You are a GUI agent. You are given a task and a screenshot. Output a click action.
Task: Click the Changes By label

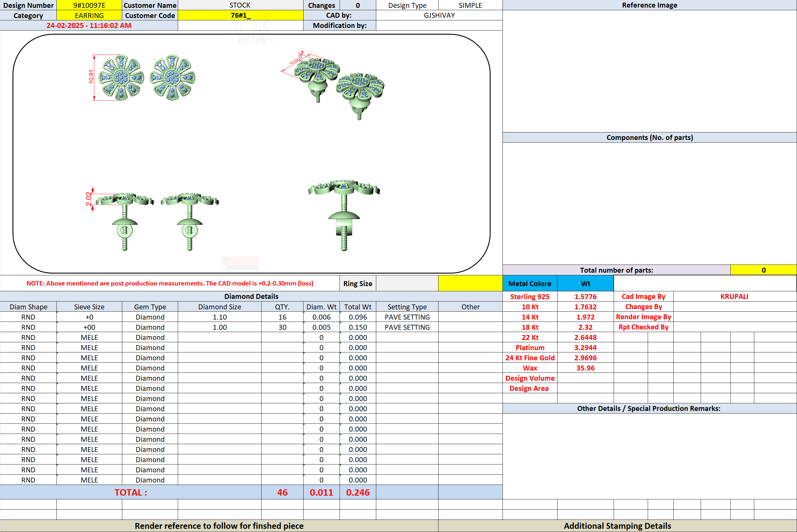(x=643, y=307)
